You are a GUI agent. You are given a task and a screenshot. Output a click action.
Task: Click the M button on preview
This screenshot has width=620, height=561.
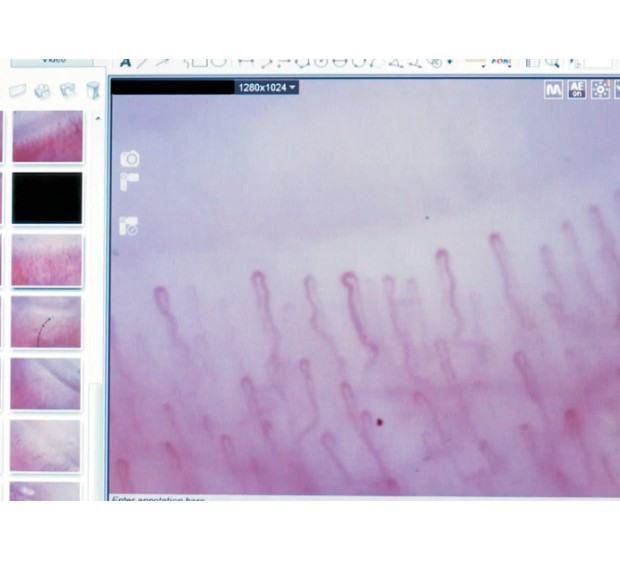click(x=554, y=90)
